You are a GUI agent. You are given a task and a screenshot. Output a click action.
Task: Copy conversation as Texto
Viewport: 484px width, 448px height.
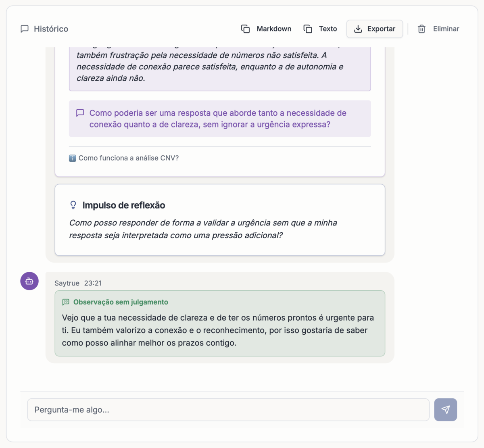click(x=320, y=29)
